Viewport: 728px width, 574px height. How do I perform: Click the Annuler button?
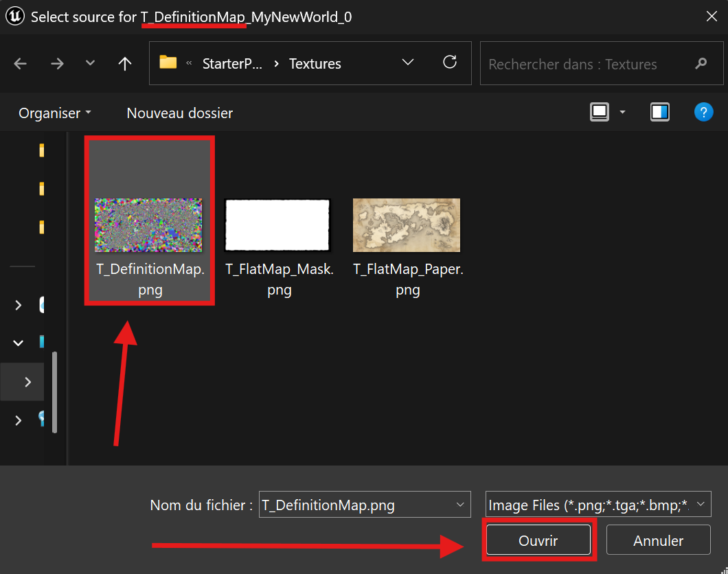[659, 540]
